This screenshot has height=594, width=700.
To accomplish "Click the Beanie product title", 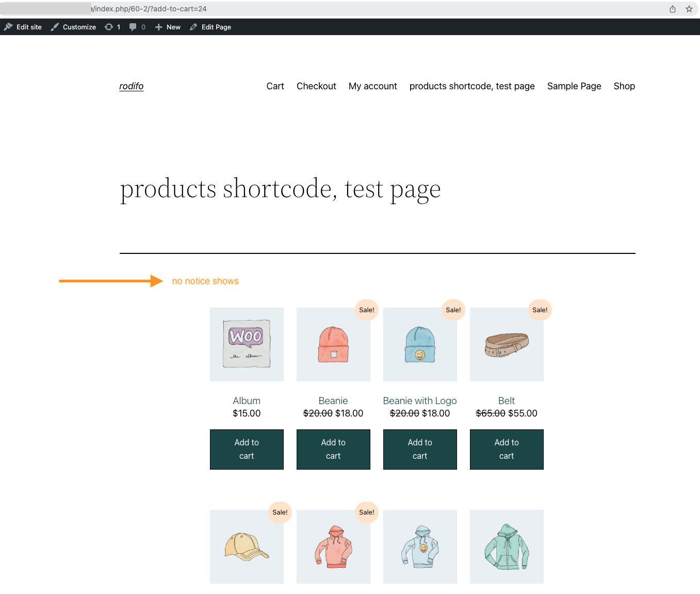I will click(333, 400).
